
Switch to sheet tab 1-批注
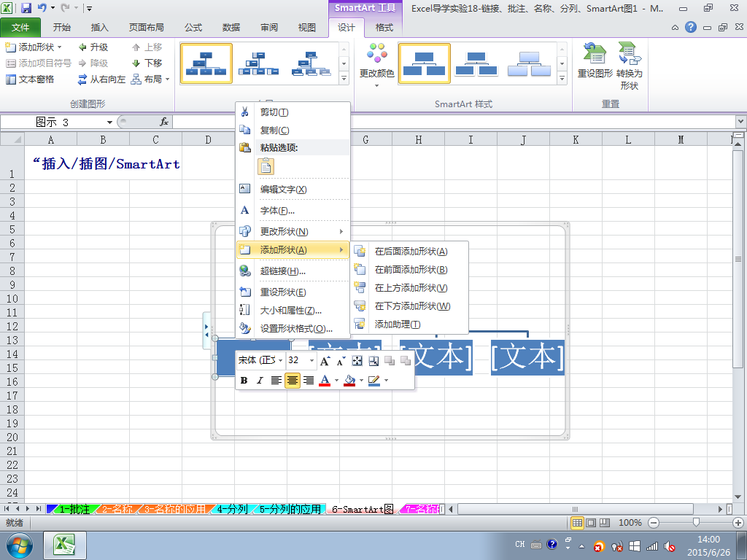[74, 509]
